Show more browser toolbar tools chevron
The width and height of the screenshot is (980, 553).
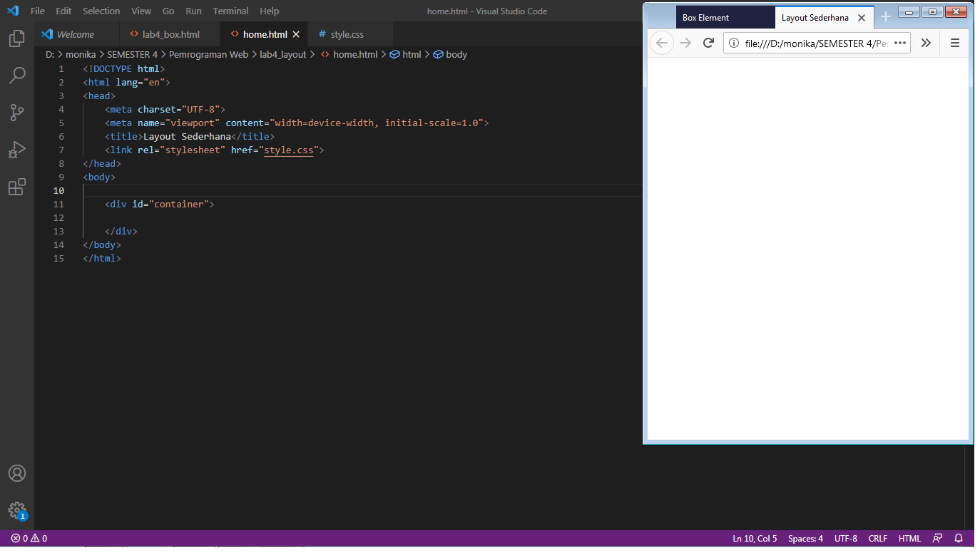[x=926, y=43]
